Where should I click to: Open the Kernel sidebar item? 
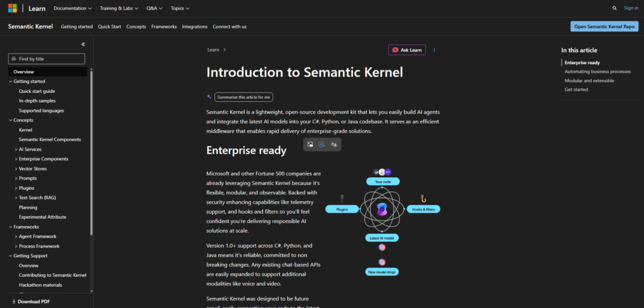pyautogui.click(x=25, y=129)
